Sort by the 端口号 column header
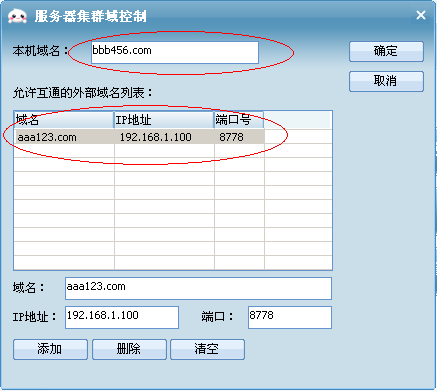 pos(239,120)
